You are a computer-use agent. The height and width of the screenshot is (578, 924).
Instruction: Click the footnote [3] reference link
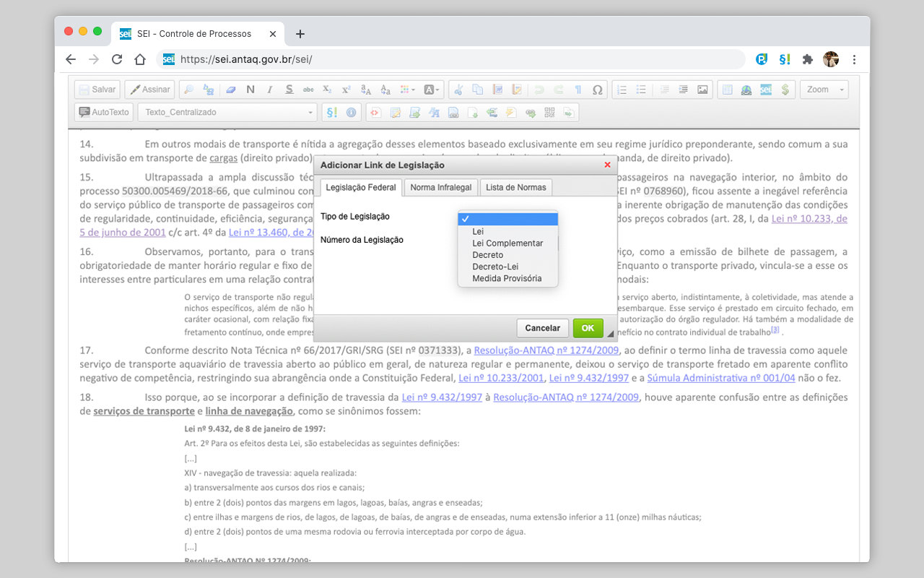(x=775, y=330)
